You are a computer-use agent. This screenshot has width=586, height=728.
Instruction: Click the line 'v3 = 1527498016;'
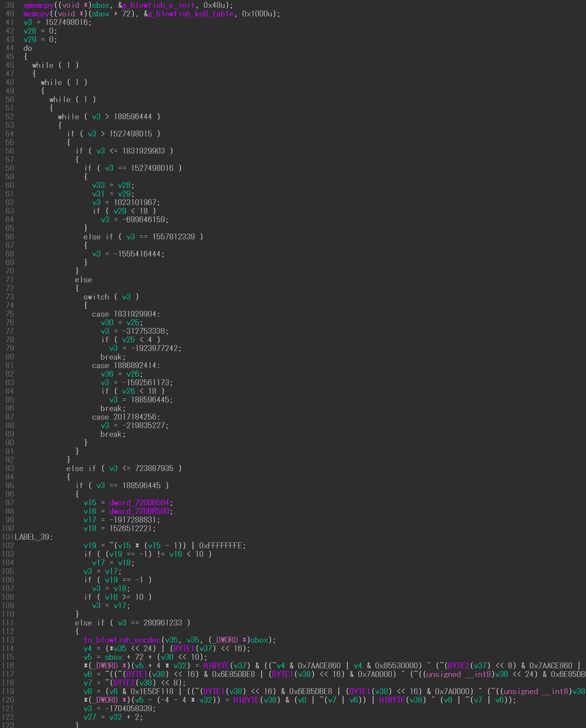click(x=57, y=22)
